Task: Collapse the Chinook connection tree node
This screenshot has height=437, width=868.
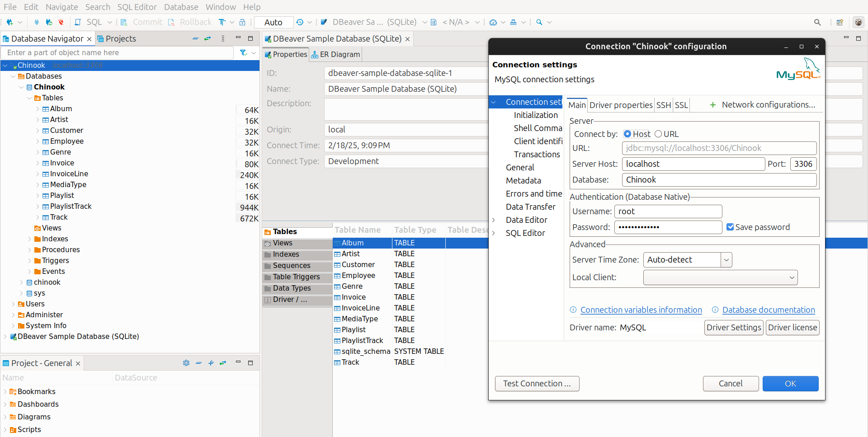Action: pos(5,66)
